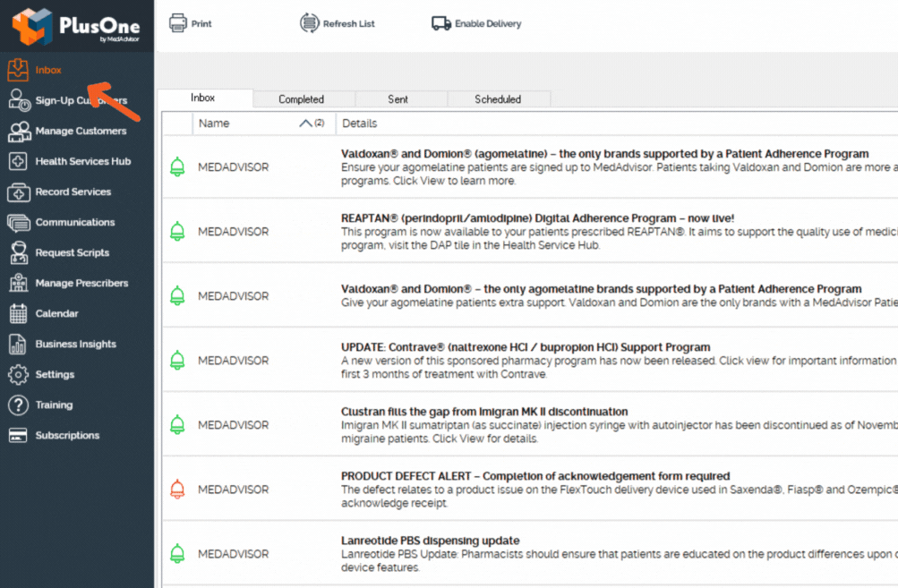Screen dimensions: 898x588
Task: Open the REAPTAN Digital Adherence Program message
Action: (x=537, y=218)
